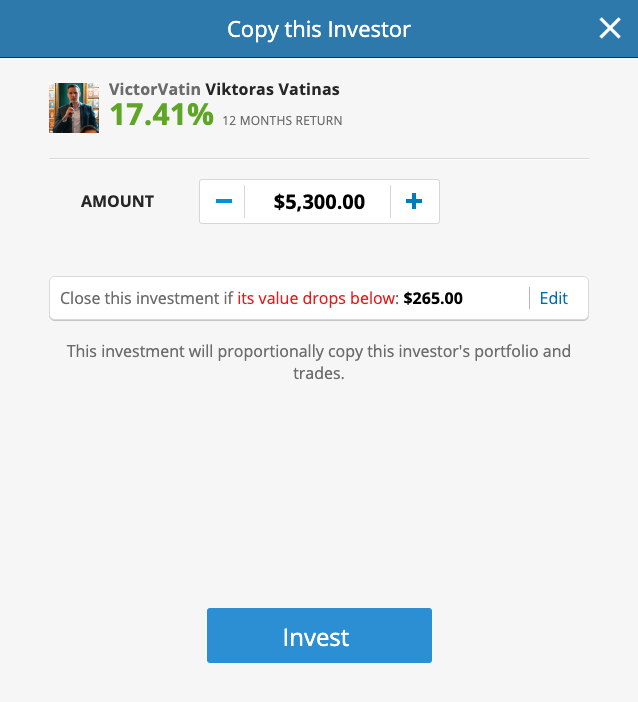This screenshot has width=638, height=702.
Task: Click the word "trades." in the description
Action: tap(318, 374)
